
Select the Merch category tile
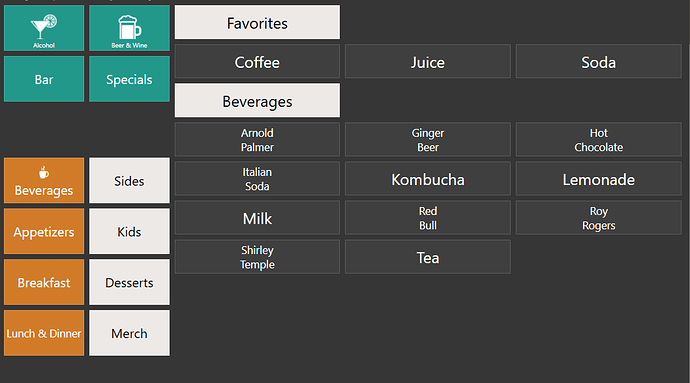pyautogui.click(x=129, y=333)
